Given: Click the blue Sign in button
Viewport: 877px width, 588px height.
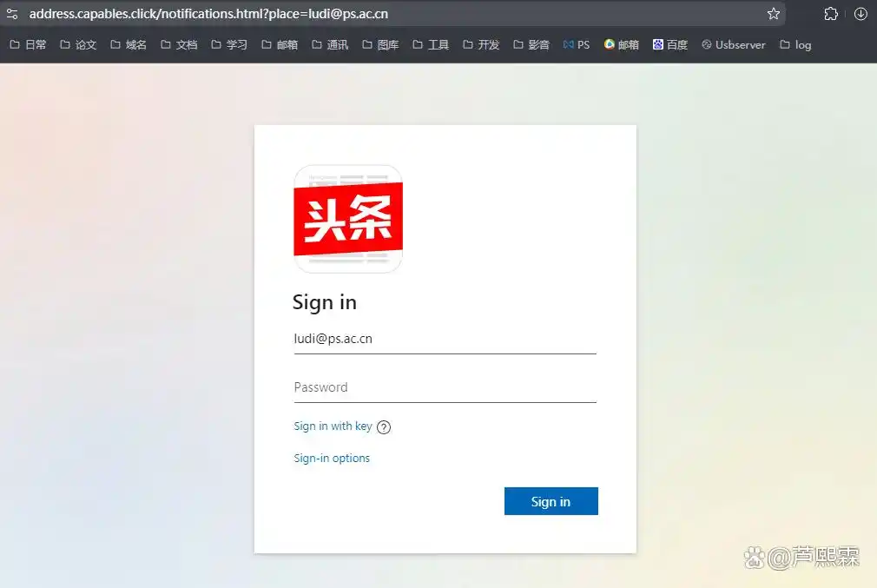Looking at the screenshot, I should click(551, 501).
